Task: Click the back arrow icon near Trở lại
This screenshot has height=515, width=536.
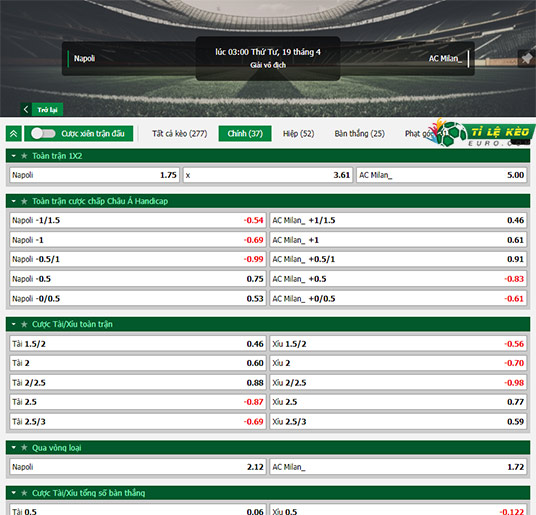Action: [x=26, y=109]
